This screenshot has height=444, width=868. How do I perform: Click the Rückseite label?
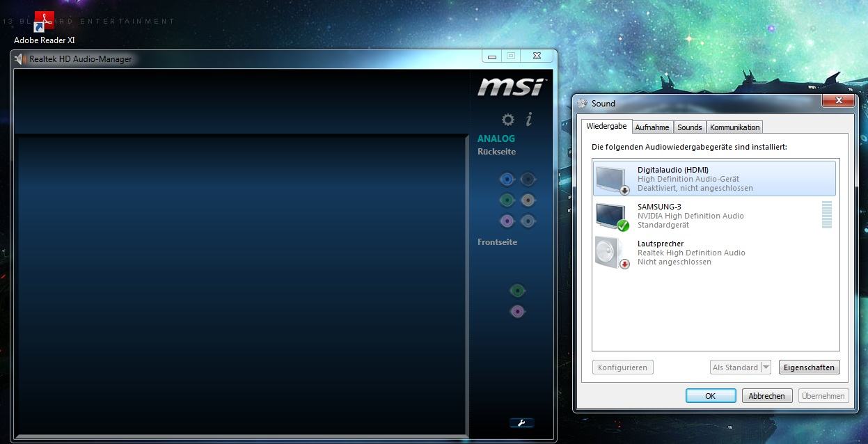pyautogui.click(x=496, y=152)
